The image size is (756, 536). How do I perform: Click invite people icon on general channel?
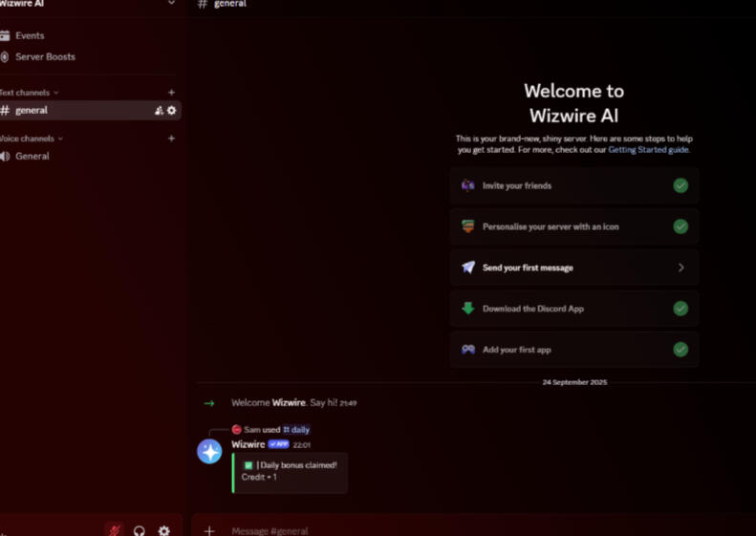(x=159, y=111)
